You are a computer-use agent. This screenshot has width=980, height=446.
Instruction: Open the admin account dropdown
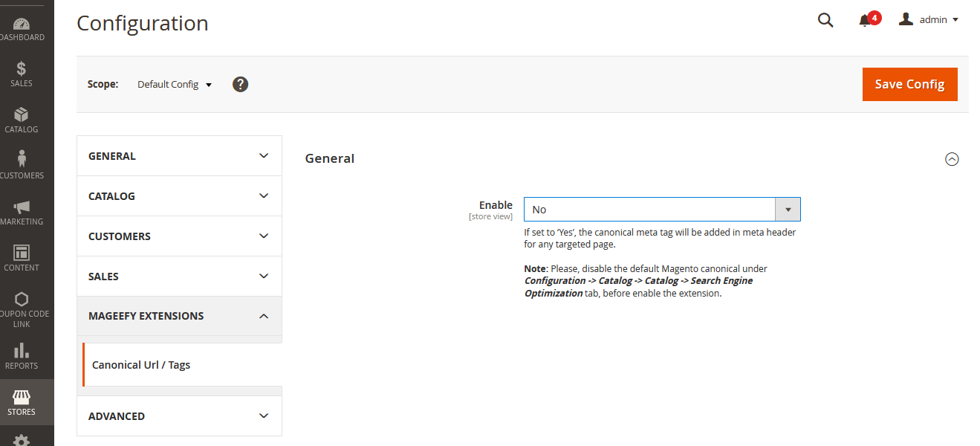pyautogui.click(x=929, y=20)
